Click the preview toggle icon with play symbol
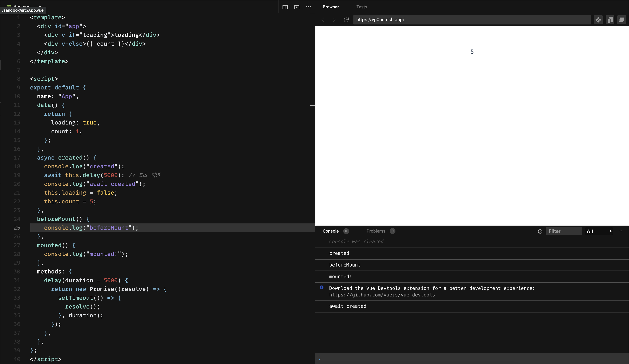 [297, 7]
